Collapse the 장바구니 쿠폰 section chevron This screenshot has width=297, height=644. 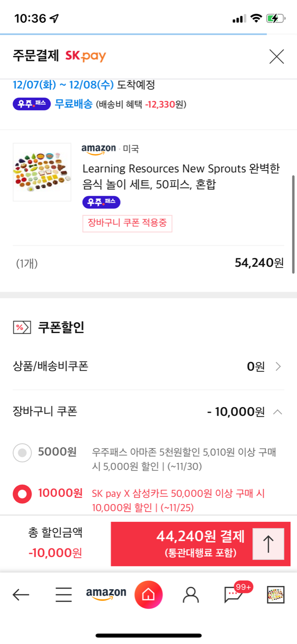tap(278, 412)
